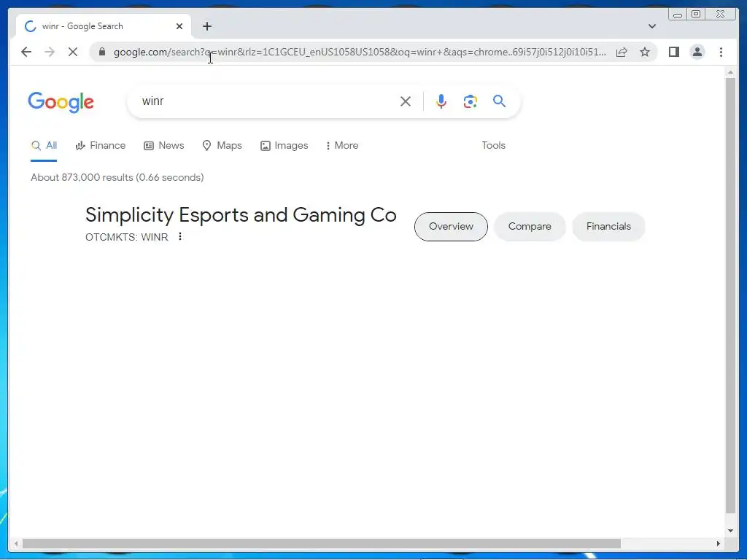Viewport: 747px width, 560px height.
Task: Select the All results tab
Action: pos(44,146)
